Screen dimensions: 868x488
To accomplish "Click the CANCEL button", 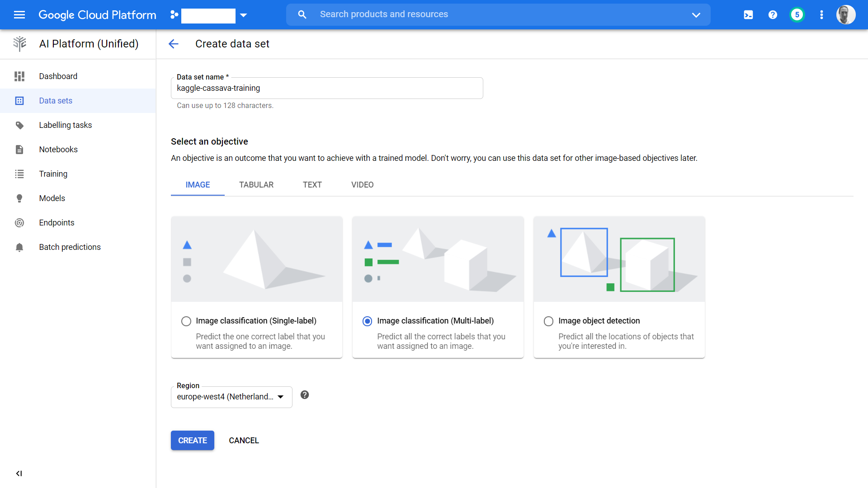I will [244, 441].
